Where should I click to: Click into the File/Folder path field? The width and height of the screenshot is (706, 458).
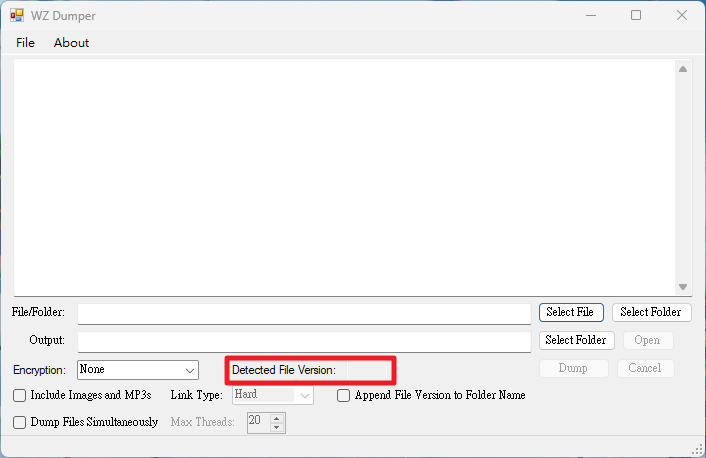point(304,314)
